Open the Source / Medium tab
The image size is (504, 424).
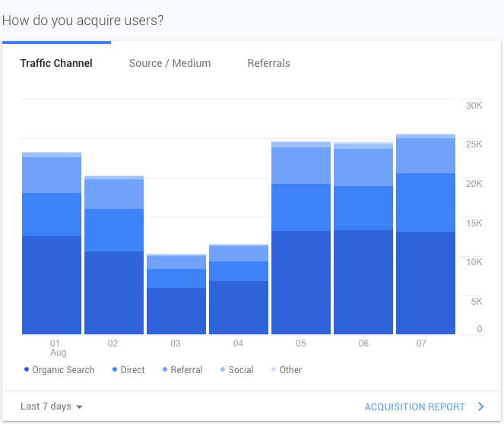click(x=170, y=63)
